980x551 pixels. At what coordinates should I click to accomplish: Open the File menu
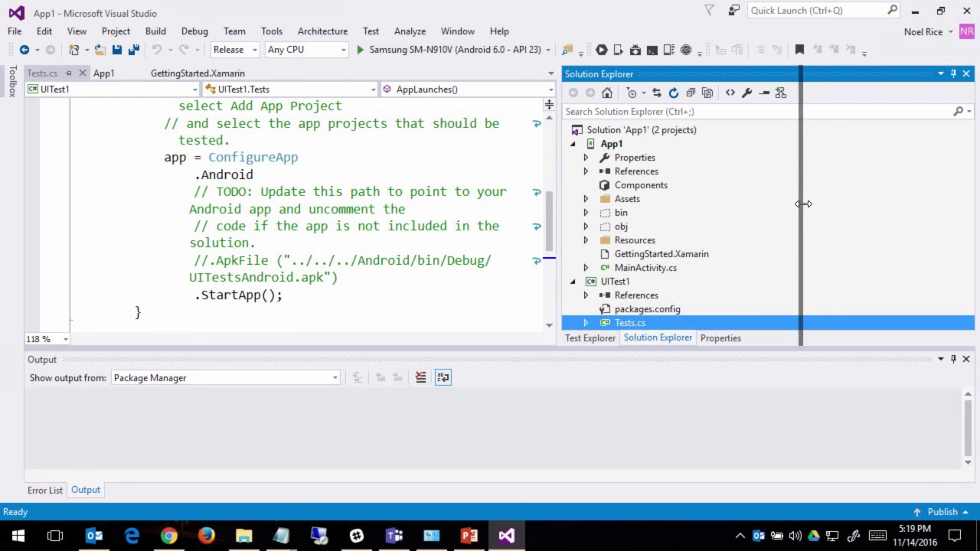click(15, 31)
